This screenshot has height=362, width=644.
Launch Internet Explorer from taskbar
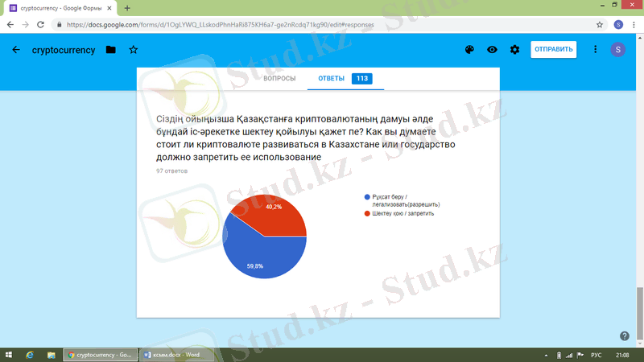pyautogui.click(x=30, y=355)
